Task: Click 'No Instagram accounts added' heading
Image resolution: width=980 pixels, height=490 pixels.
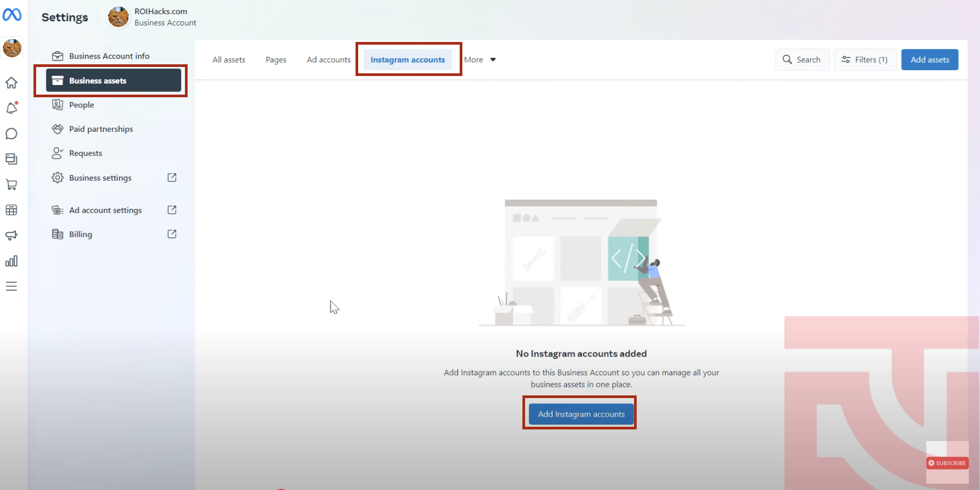Action: point(581,353)
